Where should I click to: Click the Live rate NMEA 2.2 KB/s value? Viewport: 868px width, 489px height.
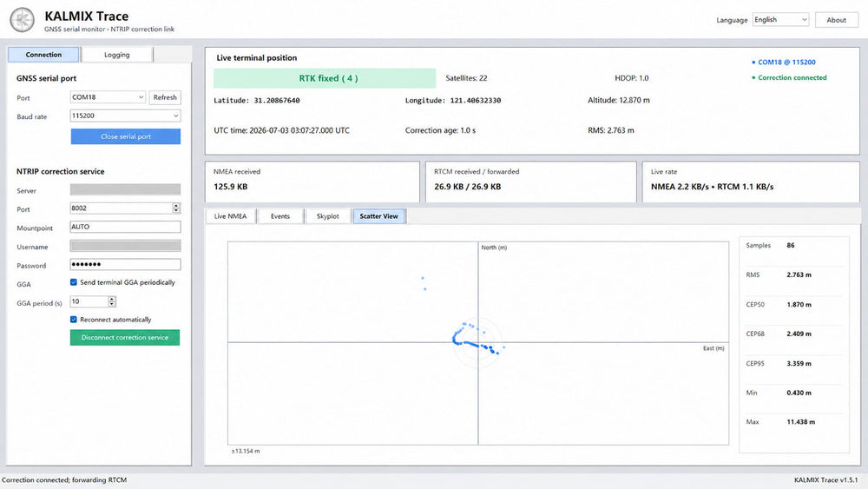[713, 187]
